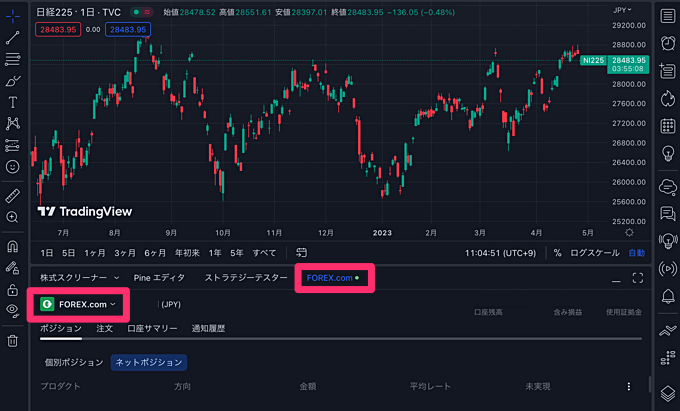The width and height of the screenshot is (680, 411).
Task: Toggle magnet mode for drawings
Action: pyautogui.click(x=13, y=246)
